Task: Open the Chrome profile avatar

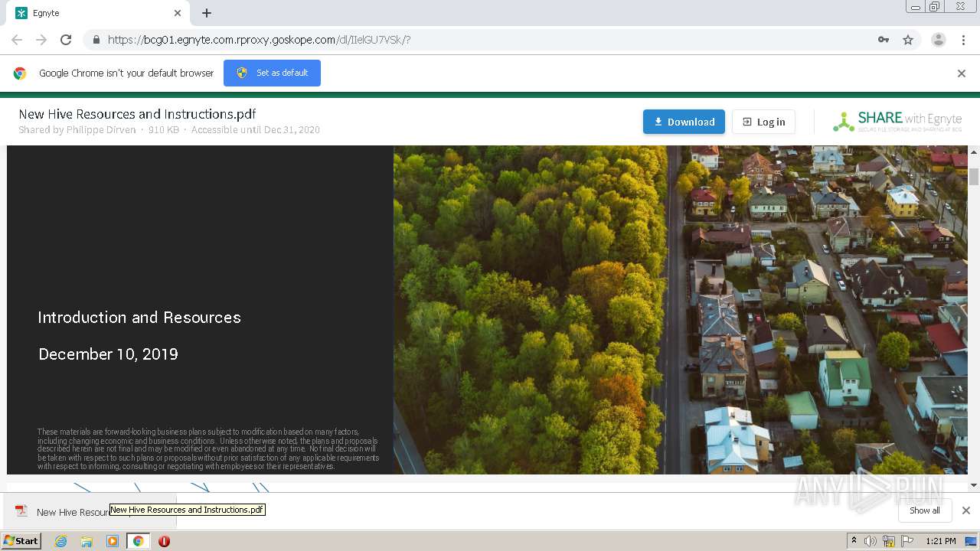Action: click(938, 40)
